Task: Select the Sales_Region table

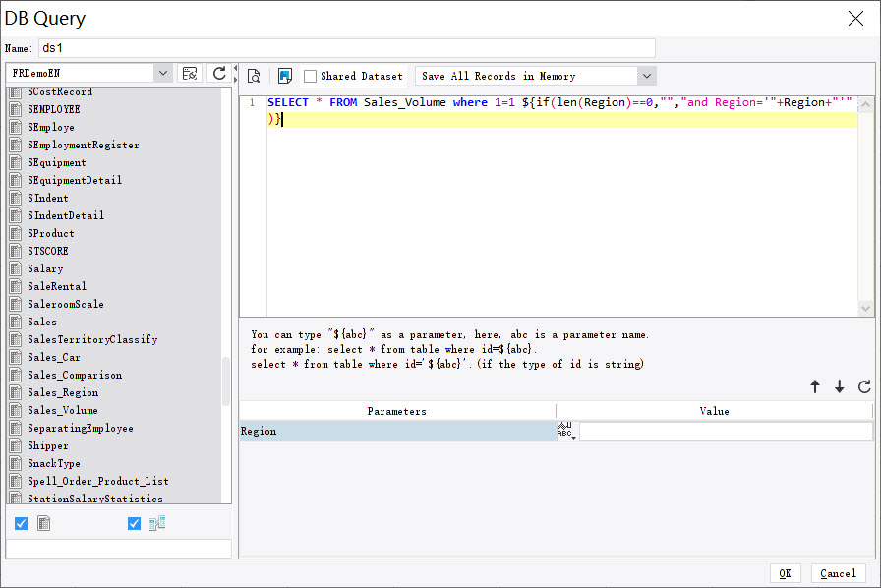Action: tap(63, 392)
